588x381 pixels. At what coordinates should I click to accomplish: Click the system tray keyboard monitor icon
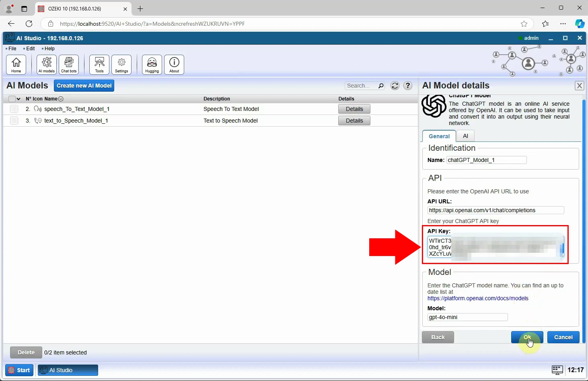[x=557, y=370]
